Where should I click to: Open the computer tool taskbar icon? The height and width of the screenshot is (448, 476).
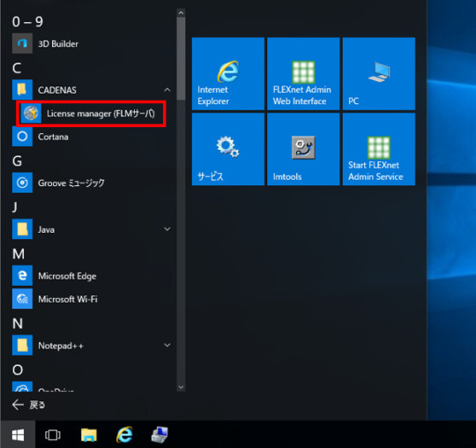tap(160, 435)
